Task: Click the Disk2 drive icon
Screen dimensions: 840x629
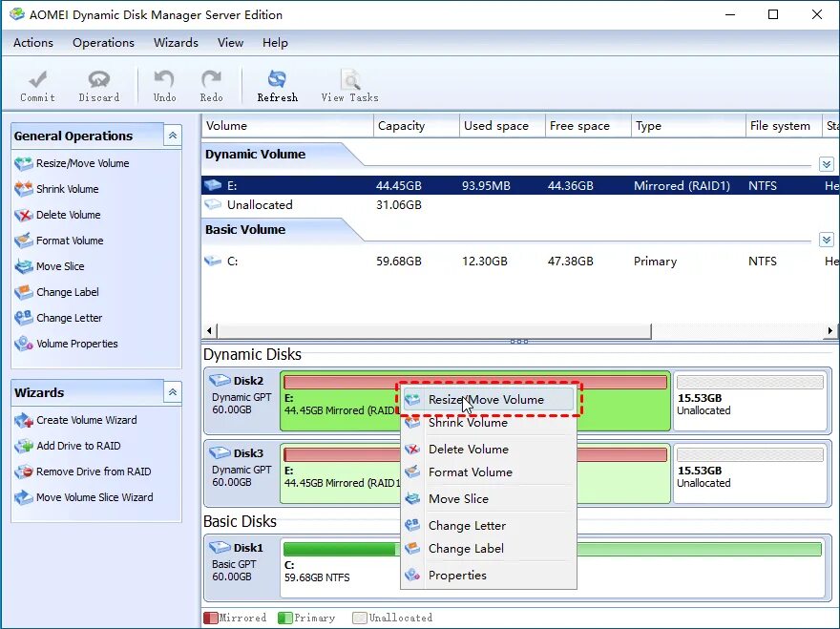Action: (220, 381)
